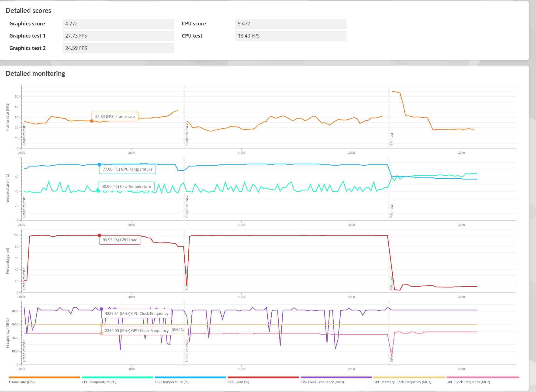Click the orange frame rate color bar
Screen dimensions: 536x392
45,377
